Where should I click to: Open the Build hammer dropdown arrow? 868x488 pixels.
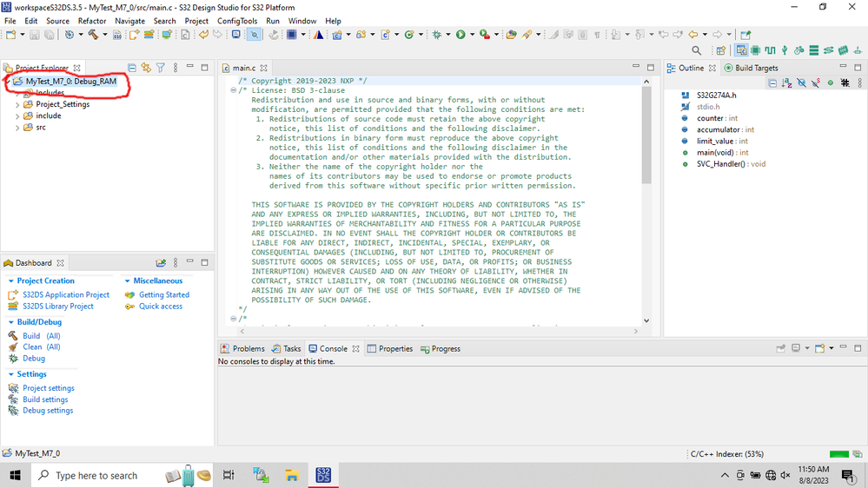[x=104, y=35]
